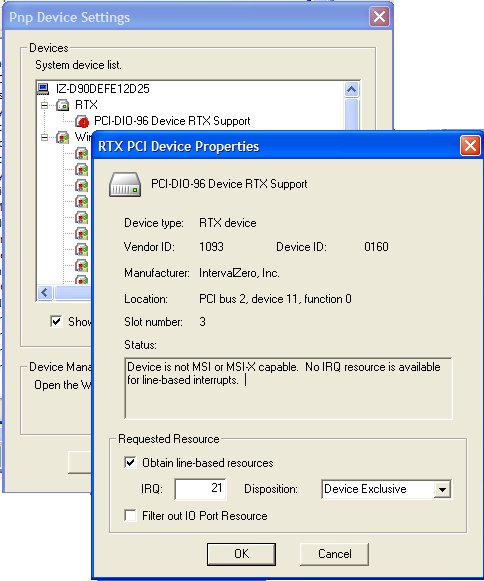Click the red PCI-DIO-96 warning device icon
The height and width of the screenshot is (581, 484).
82,121
